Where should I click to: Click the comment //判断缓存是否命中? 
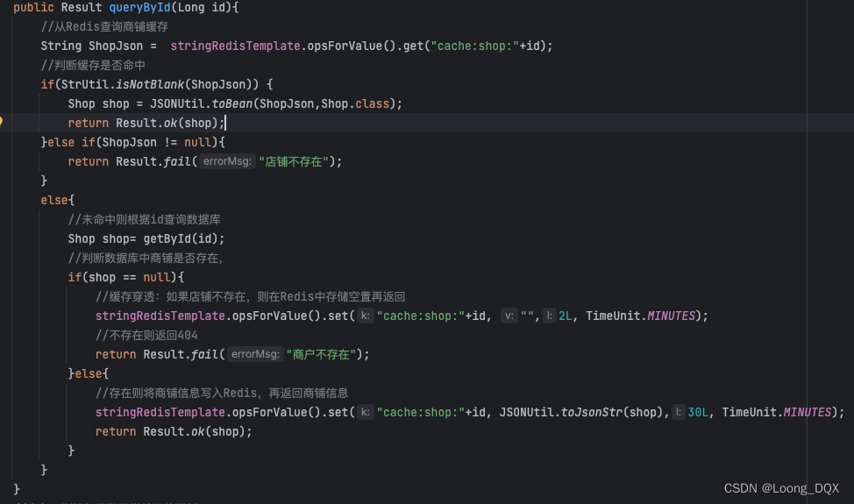(x=93, y=66)
